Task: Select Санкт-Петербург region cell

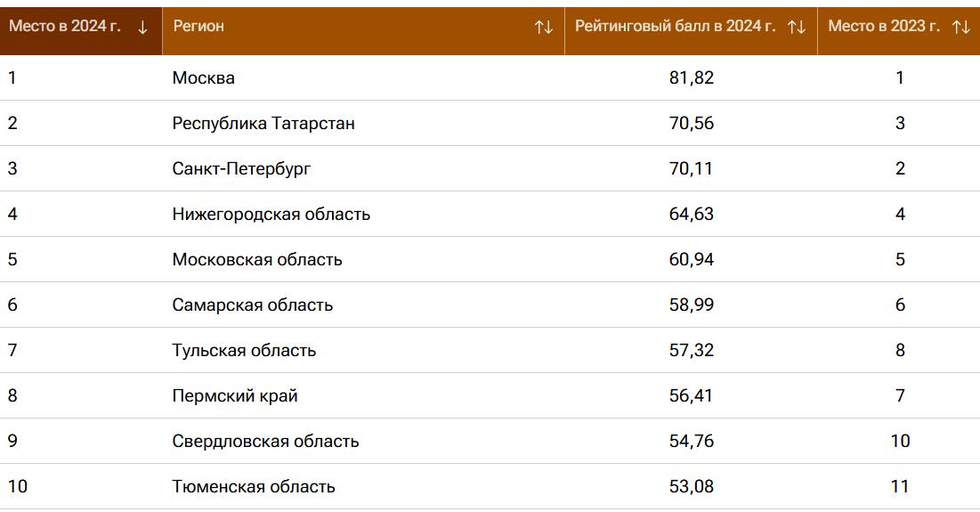Action: pos(242,169)
